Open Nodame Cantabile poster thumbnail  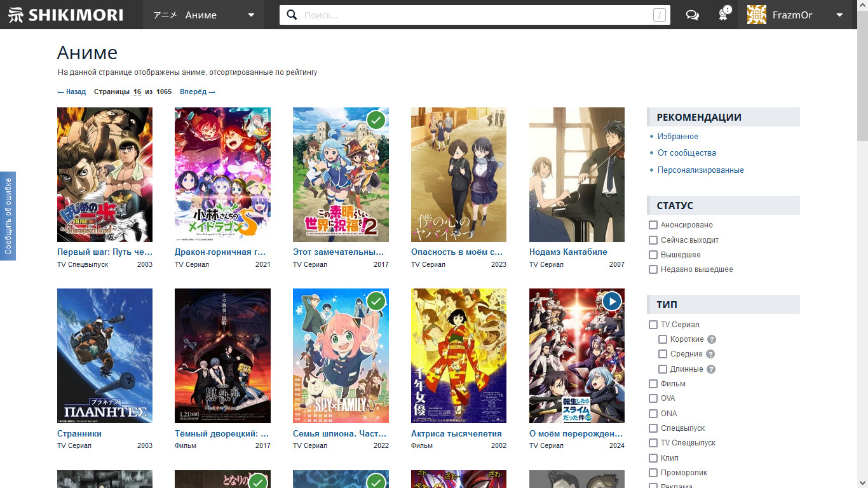[577, 175]
